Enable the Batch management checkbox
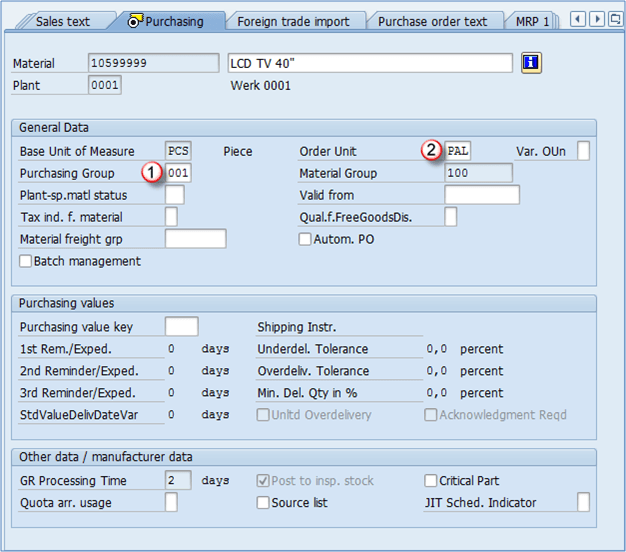Screen dimensions: 626x552 point(26,262)
